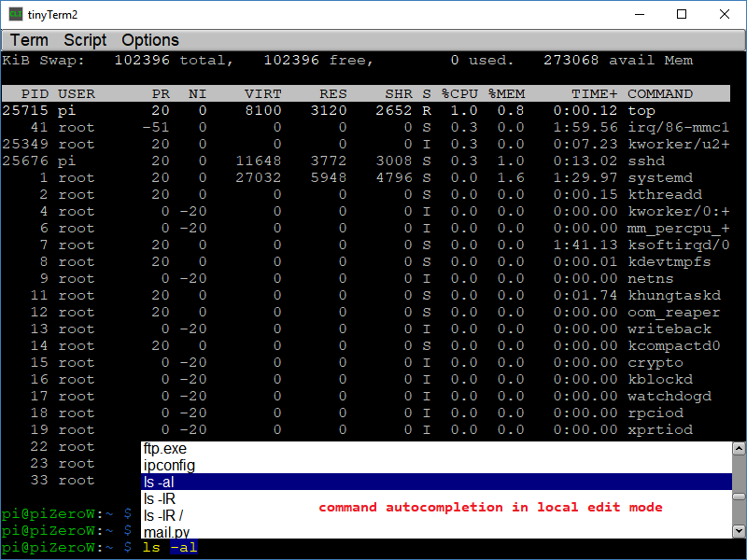Click PID 25715 in process list
Viewport: 747px width, 560px height.
25,110
